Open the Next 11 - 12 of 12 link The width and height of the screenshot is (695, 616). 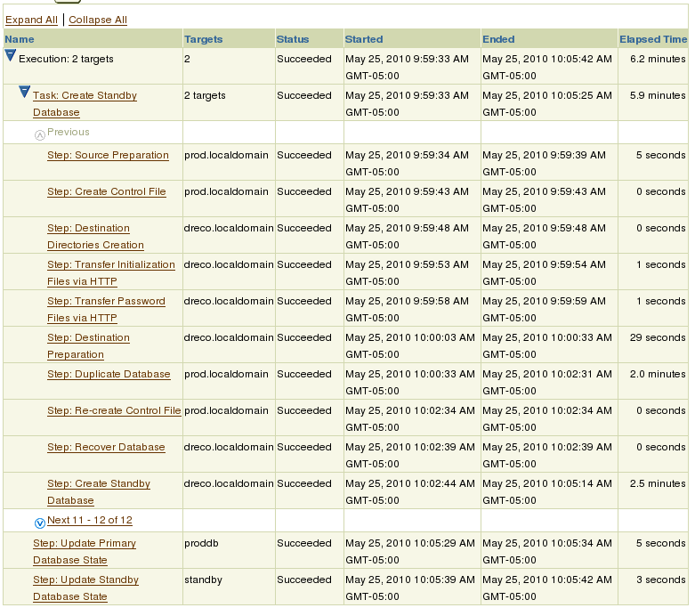pyautogui.click(x=90, y=520)
